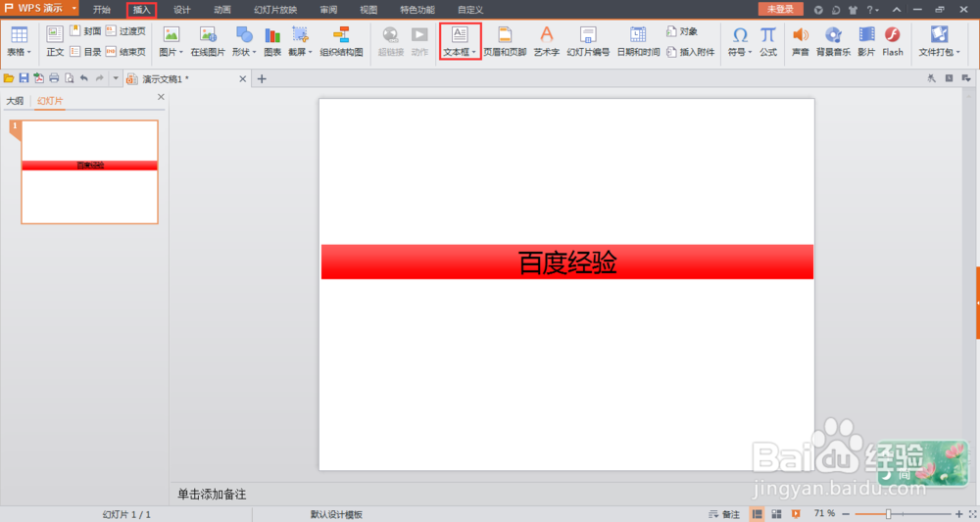Add a 封面 cover page
This screenshot has width=980, height=522.
[x=85, y=31]
